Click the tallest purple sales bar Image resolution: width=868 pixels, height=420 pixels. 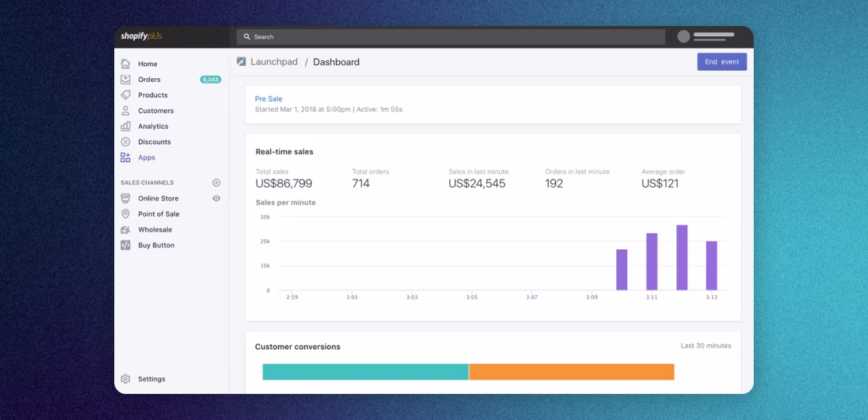point(682,257)
